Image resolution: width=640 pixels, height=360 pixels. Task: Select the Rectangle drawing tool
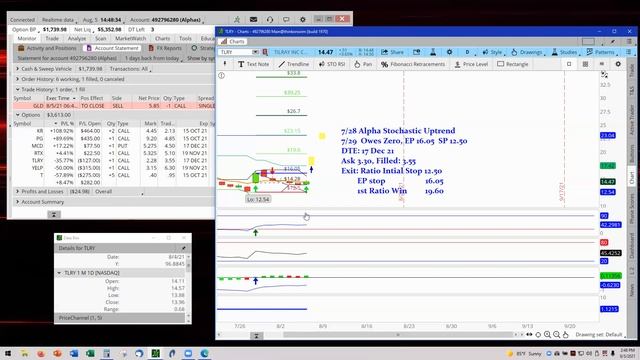click(513, 64)
